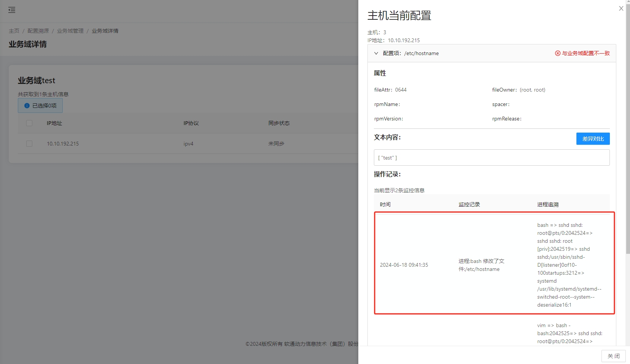Click the 时间 column header

(x=385, y=204)
